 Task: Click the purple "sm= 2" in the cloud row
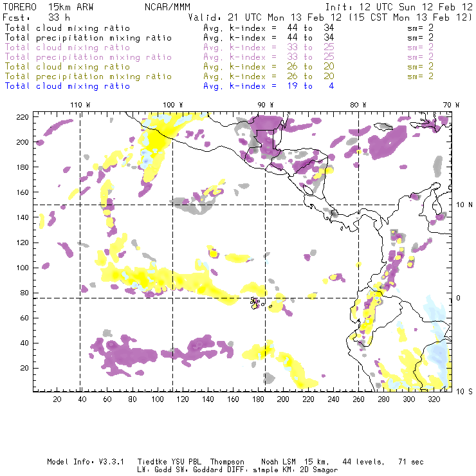pos(420,48)
